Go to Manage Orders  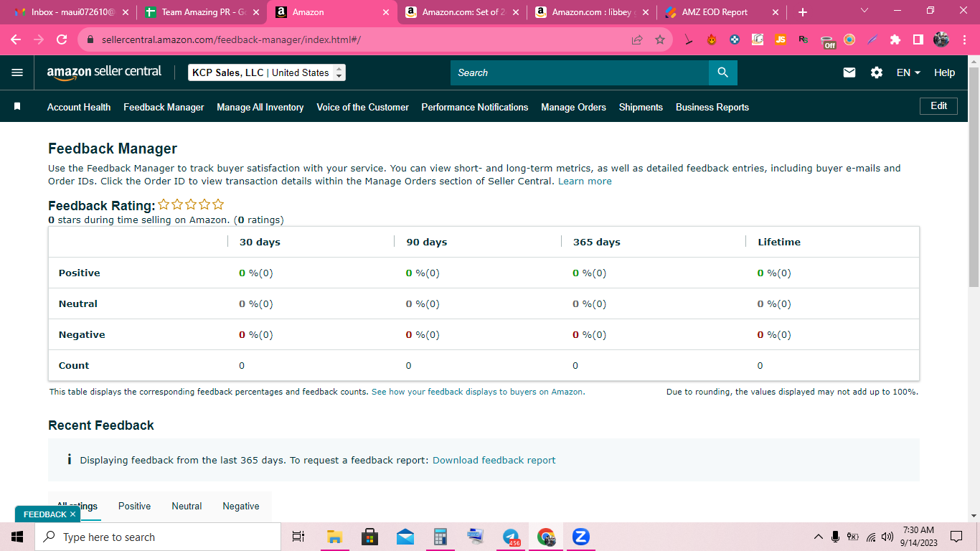tap(573, 107)
